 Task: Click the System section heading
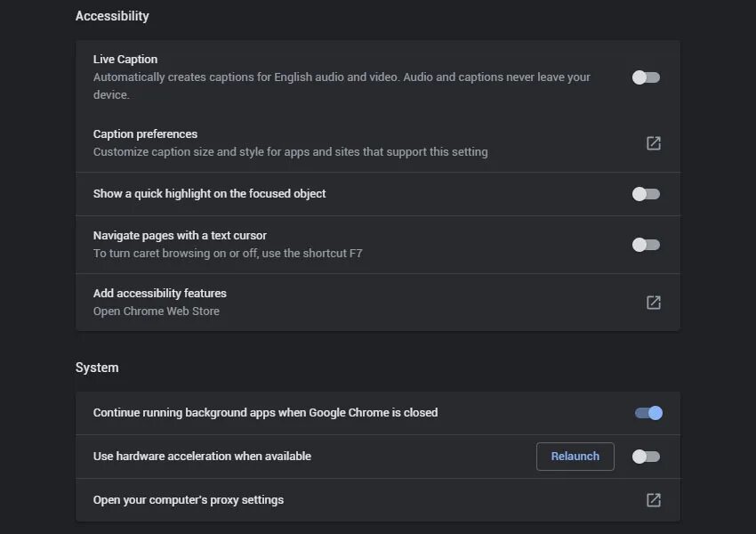[97, 368]
